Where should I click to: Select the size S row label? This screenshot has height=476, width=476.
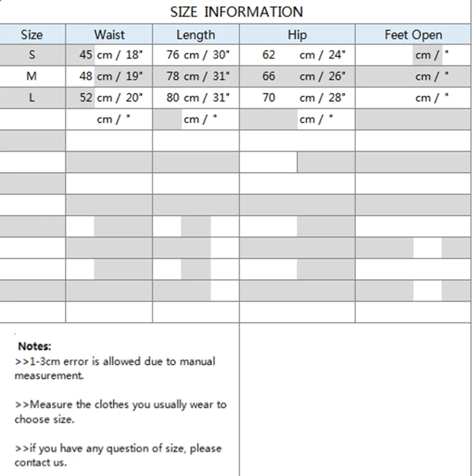tap(32, 55)
